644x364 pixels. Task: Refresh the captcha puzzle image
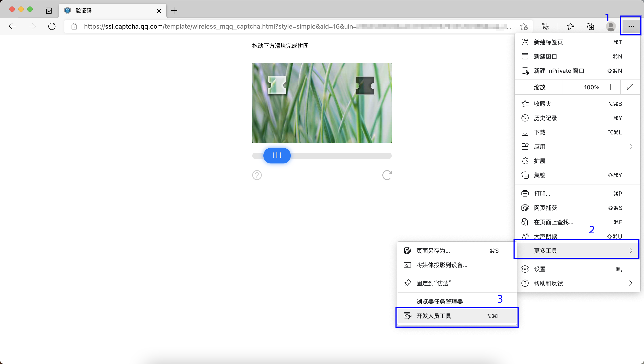point(387,175)
